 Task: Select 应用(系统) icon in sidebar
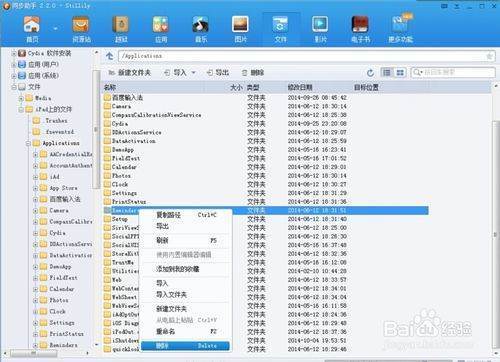click(22, 76)
